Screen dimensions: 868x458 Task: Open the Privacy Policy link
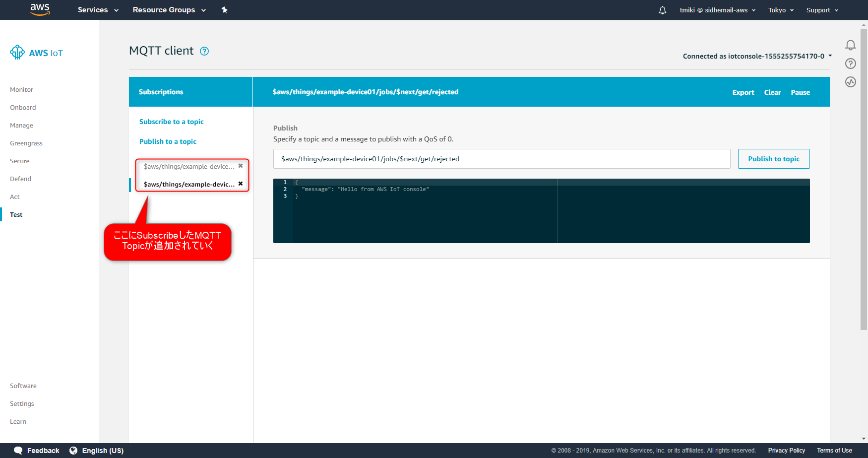[x=786, y=451]
